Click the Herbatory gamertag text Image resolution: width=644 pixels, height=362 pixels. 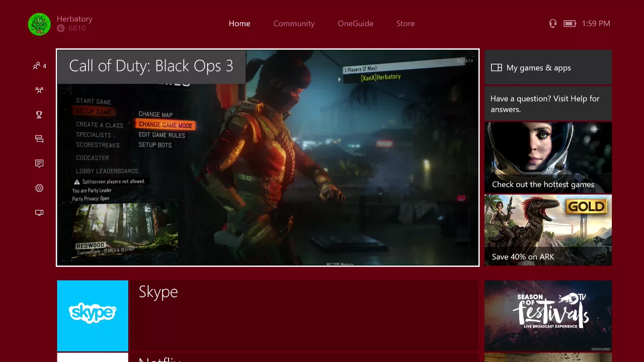(x=74, y=19)
